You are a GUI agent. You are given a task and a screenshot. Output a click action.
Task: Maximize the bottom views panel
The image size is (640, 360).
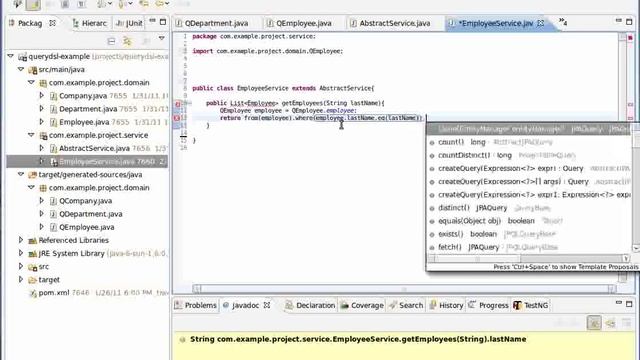click(x=629, y=304)
